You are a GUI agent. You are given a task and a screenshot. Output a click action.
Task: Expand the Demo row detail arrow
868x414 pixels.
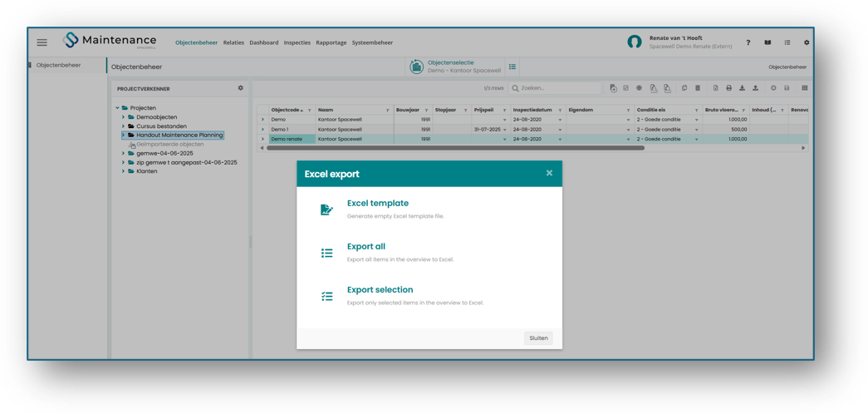[x=263, y=119]
